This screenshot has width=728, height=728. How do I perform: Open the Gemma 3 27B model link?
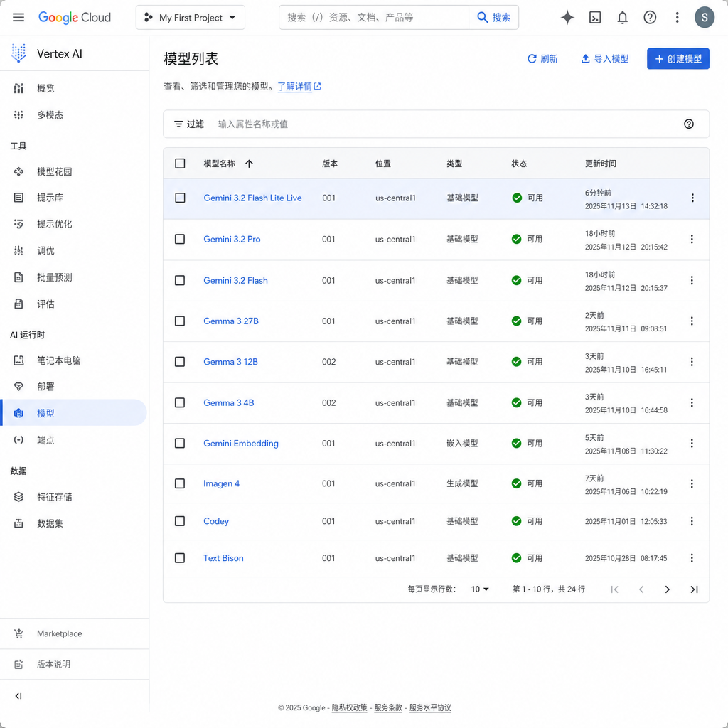tap(231, 321)
